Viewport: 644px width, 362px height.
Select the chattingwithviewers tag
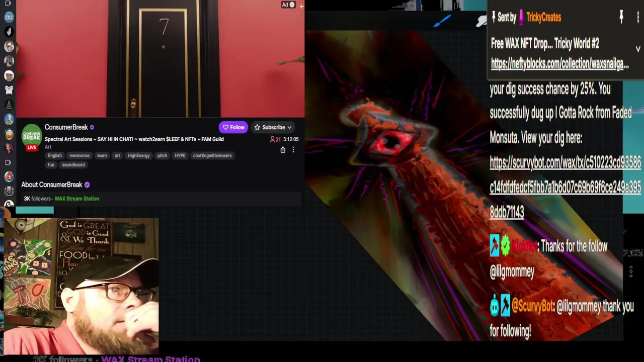coord(212,155)
